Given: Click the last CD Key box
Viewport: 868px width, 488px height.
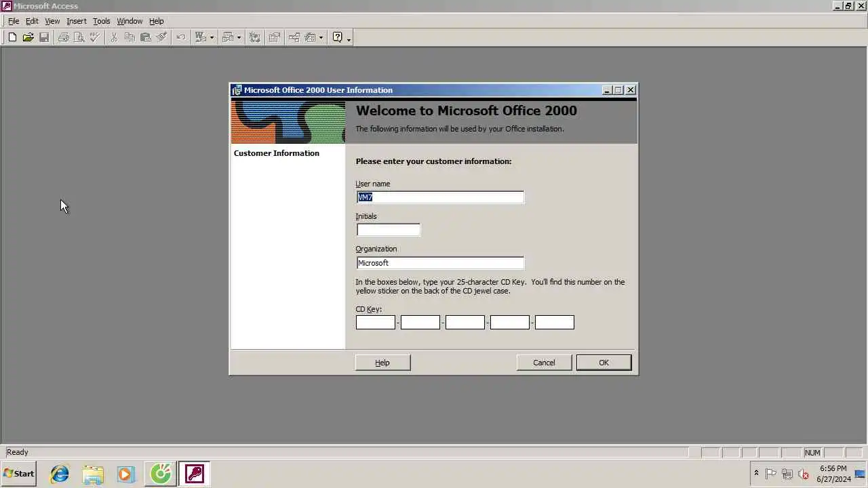Looking at the screenshot, I should pyautogui.click(x=555, y=323).
